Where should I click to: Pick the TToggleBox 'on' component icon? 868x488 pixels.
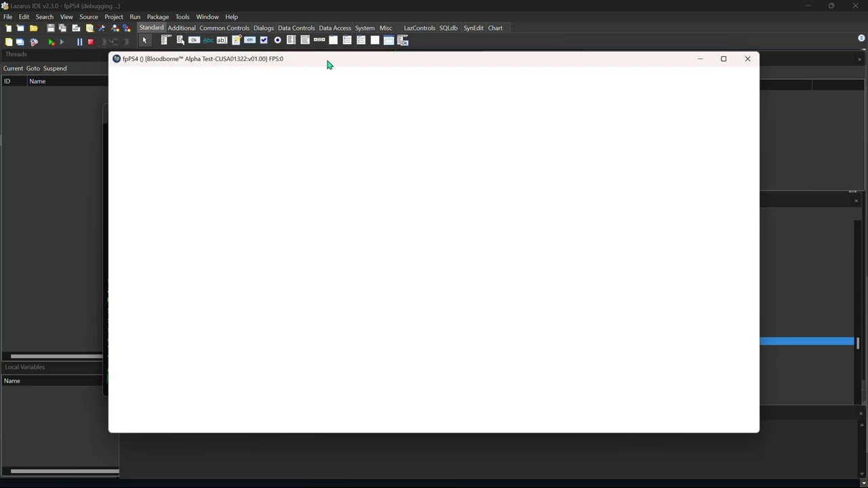pos(250,40)
